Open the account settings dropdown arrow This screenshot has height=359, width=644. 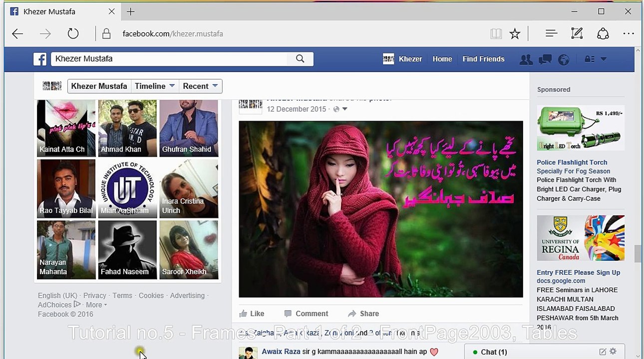point(603,59)
